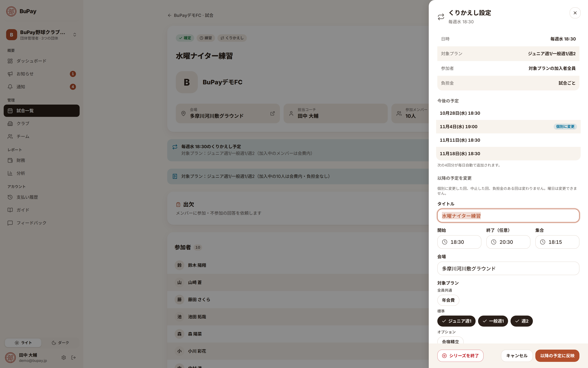
Task: Click the bell icon for 通知
Action: (x=10, y=87)
